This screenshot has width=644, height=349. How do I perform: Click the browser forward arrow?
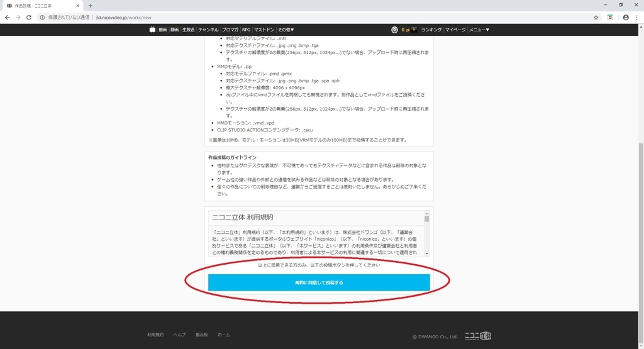tap(18, 17)
